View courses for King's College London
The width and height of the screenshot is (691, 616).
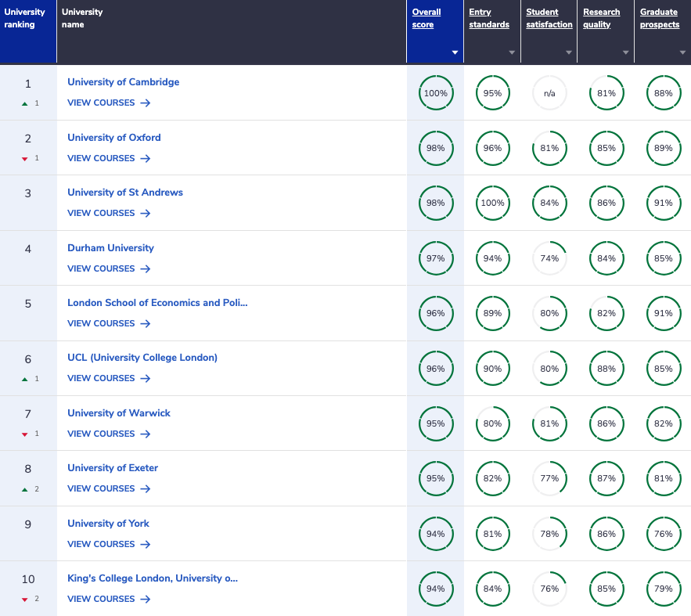click(x=109, y=600)
